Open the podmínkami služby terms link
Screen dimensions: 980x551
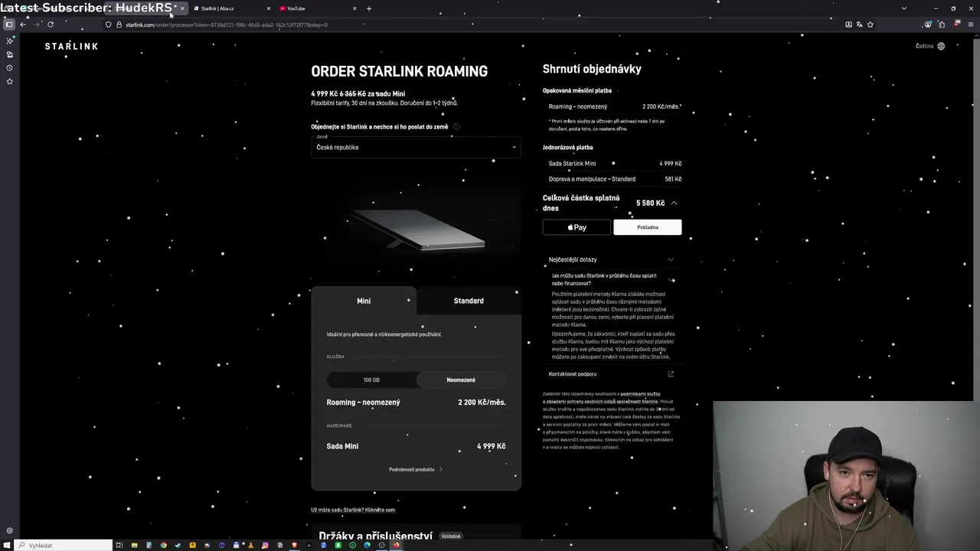(x=640, y=394)
